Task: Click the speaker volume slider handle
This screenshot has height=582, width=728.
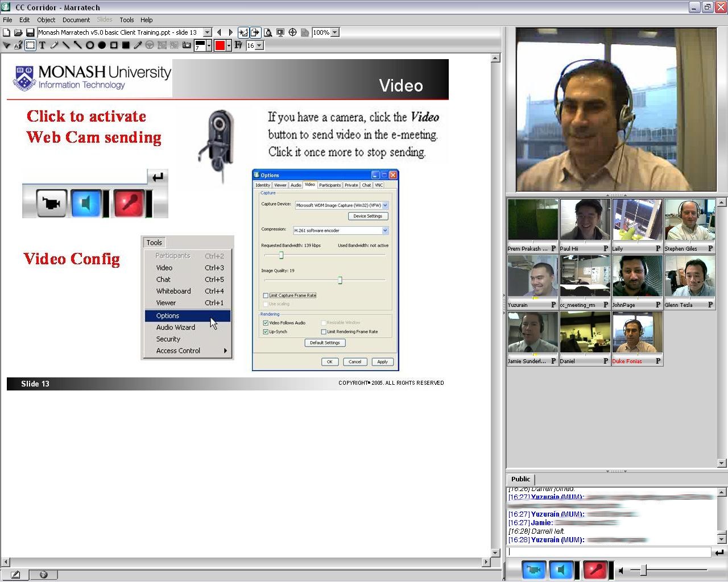Action: [x=643, y=570]
